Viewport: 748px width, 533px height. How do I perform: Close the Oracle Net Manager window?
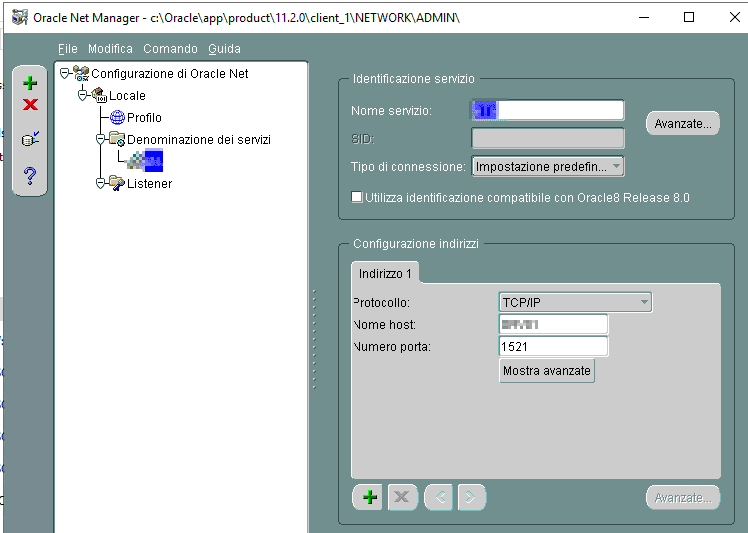tap(734, 18)
